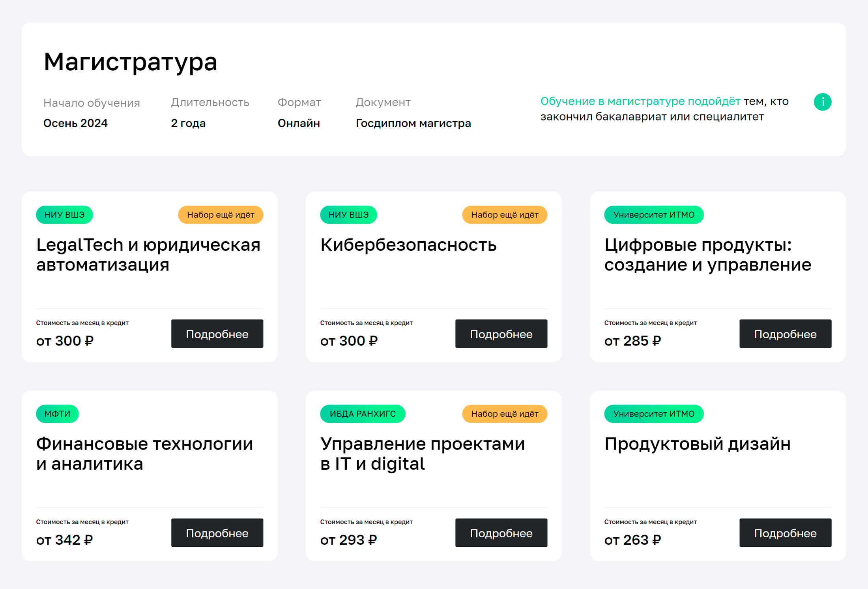
Task: Click the 'Онлайн' format value
Action: tap(299, 123)
